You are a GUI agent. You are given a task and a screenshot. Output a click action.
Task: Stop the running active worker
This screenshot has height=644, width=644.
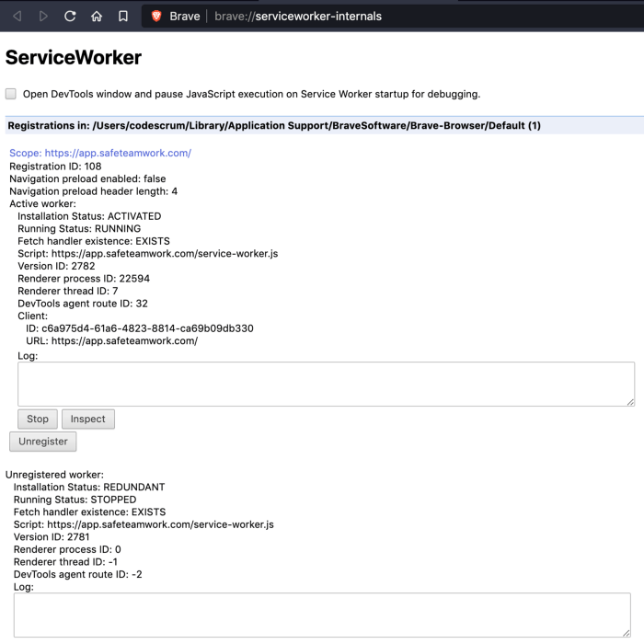pyautogui.click(x=38, y=419)
